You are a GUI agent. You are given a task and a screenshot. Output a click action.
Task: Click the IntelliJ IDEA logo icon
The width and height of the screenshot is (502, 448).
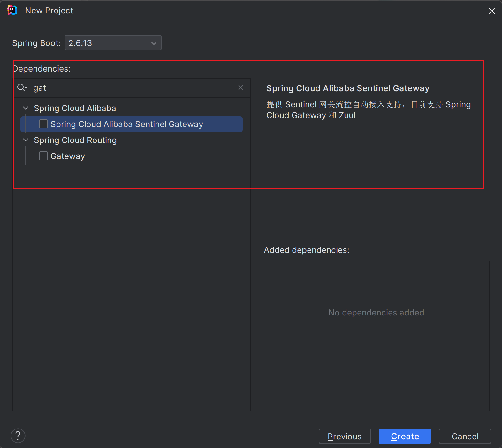point(12,10)
